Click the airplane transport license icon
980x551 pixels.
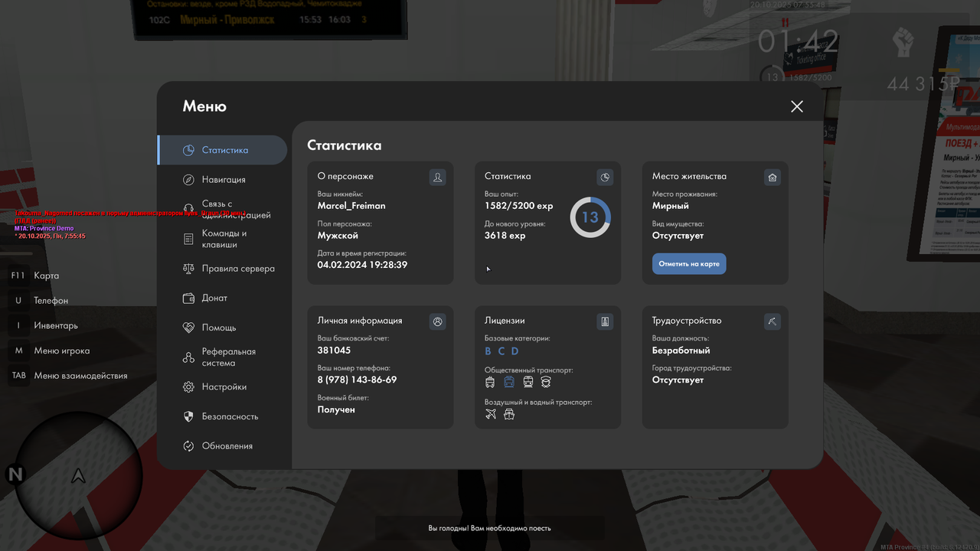click(491, 414)
